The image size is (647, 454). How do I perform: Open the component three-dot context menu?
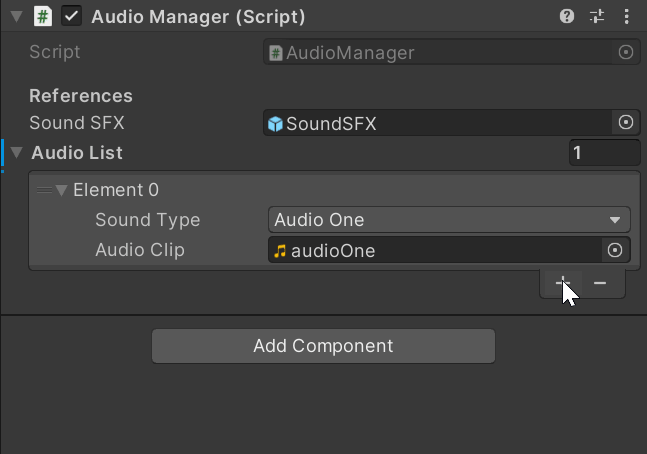pyautogui.click(x=626, y=17)
